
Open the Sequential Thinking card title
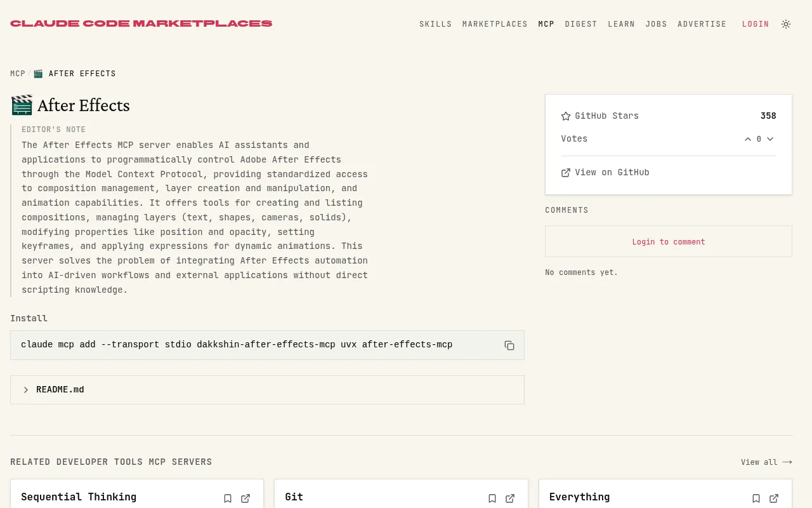pos(79,497)
